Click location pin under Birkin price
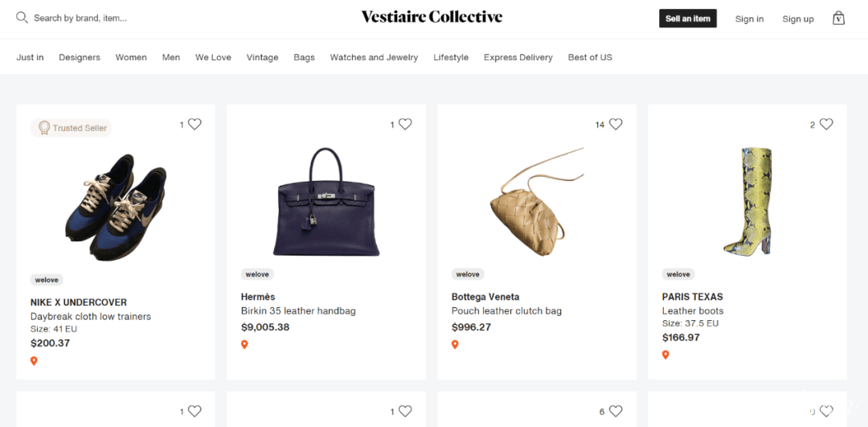This screenshot has height=427, width=868. click(244, 345)
